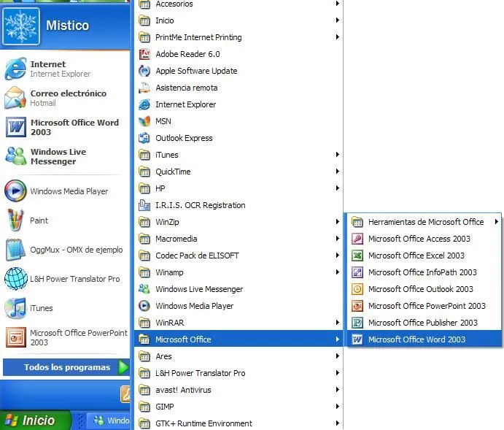
Task: Click the MSN butterfly icon
Action: pos(144,121)
